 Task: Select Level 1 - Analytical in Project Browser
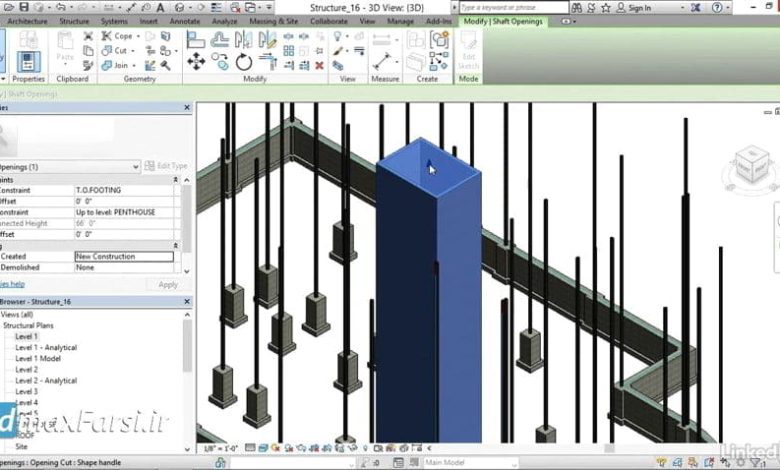tap(46, 347)
